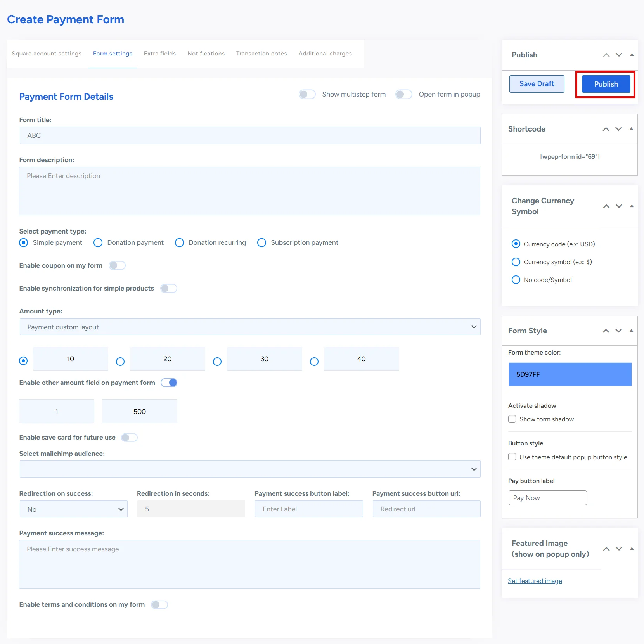Open Redirection on success dropdown
This screenshot has width=644, height=644.
74,509
